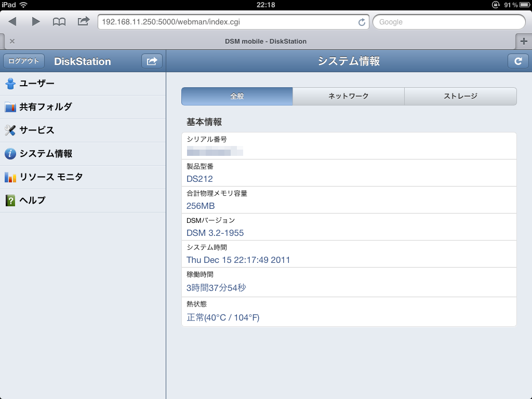Click the 製品型番 label

200,166
